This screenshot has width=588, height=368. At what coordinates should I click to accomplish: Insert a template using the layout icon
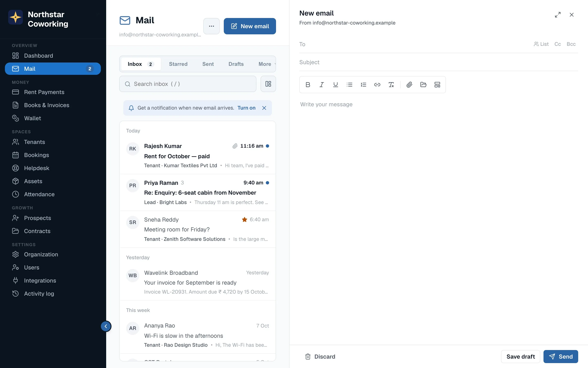[x=437, y=85]
